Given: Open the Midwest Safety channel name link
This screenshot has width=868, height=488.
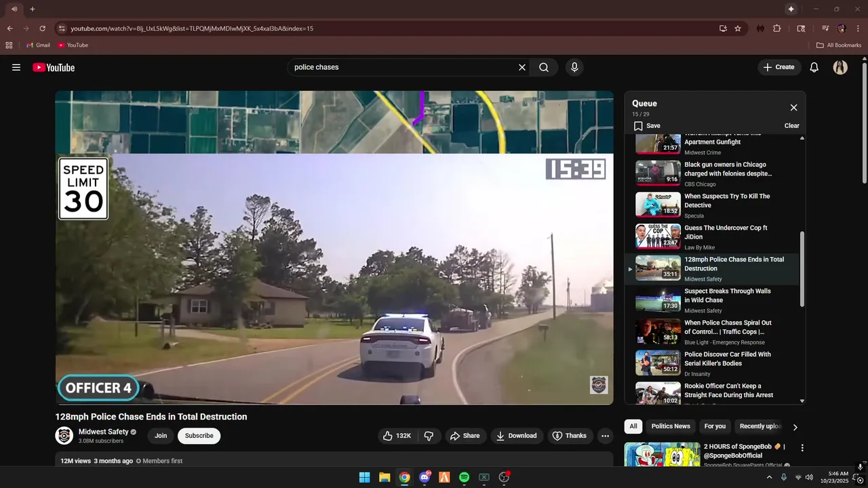Looking at the screenshot, I should point(103,432).
